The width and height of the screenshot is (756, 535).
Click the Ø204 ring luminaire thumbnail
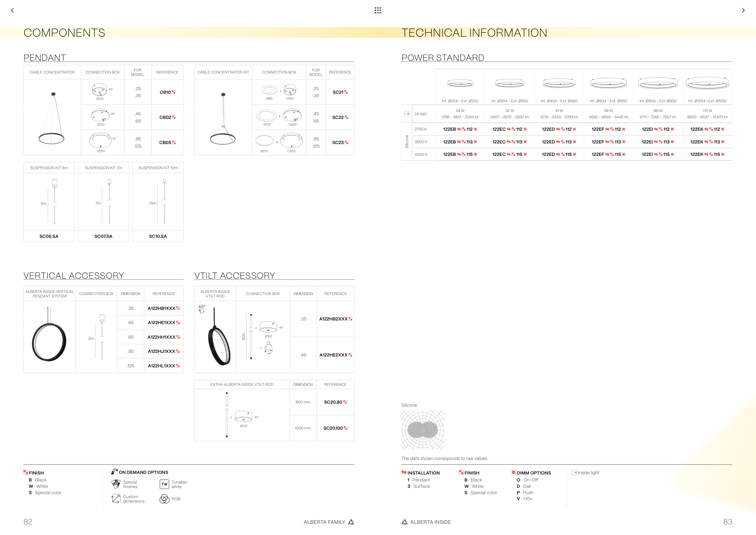click(460, 83)
